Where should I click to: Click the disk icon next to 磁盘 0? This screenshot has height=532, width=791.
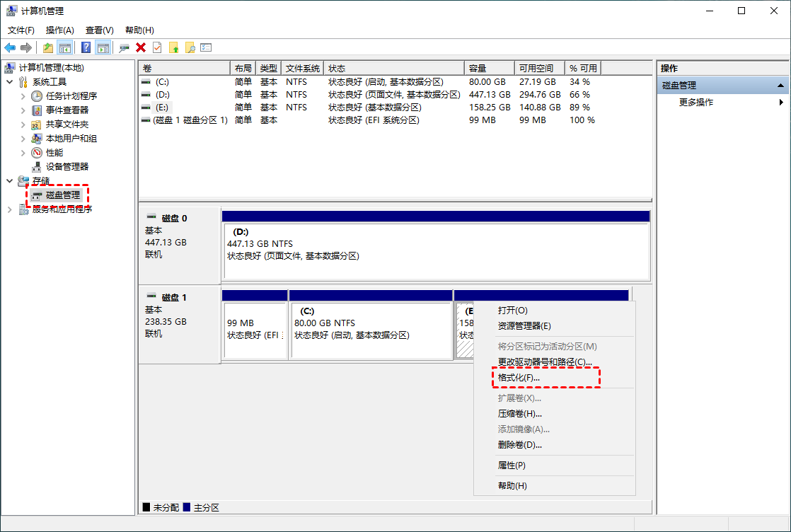pos(151,217)
